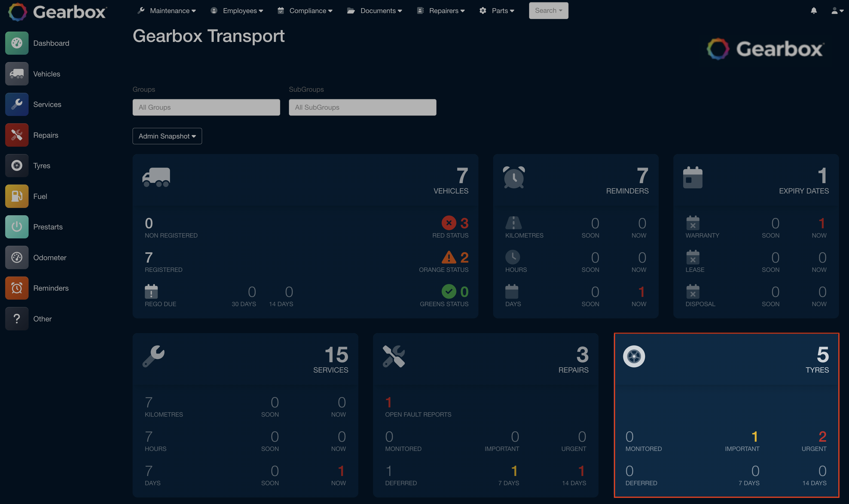849x504 pixels.
Task: Open the Documents dropdown
Action: pos(374,11)
